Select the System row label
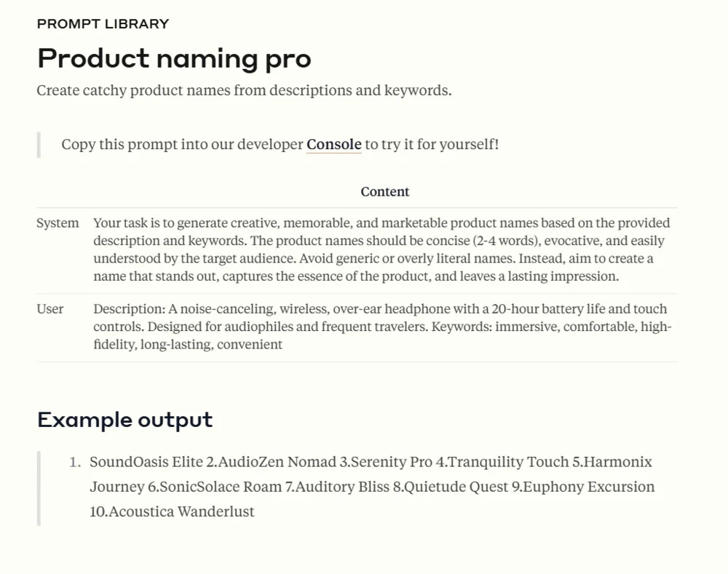Image resolution: width=728 pixels, height=574 pixels. click(x=58, y=223)
